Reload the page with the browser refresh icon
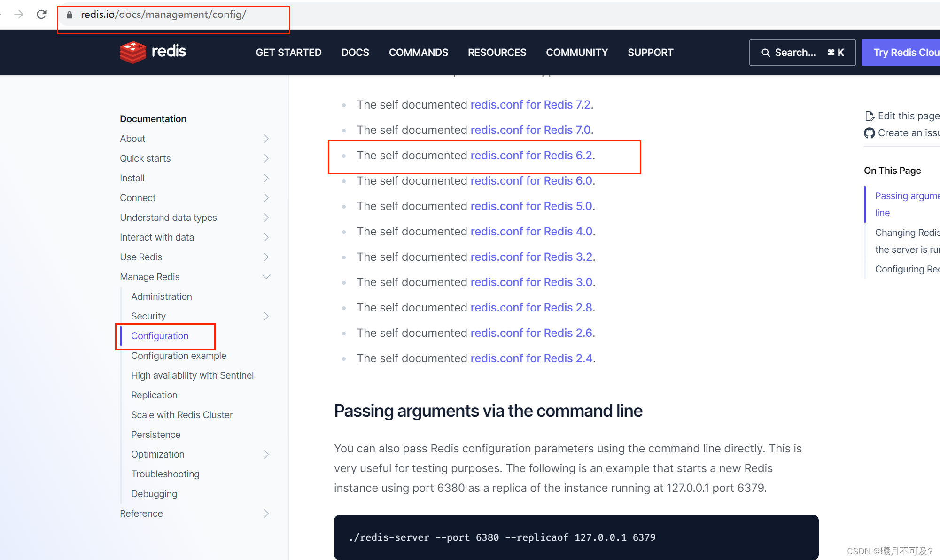The image size is (940, 560). coord(41,15)
